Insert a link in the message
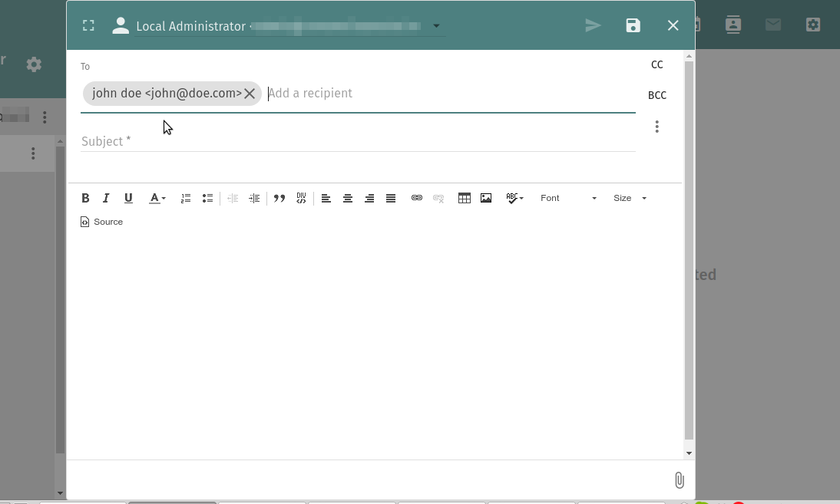840x504 pixels. pos(417,198)
